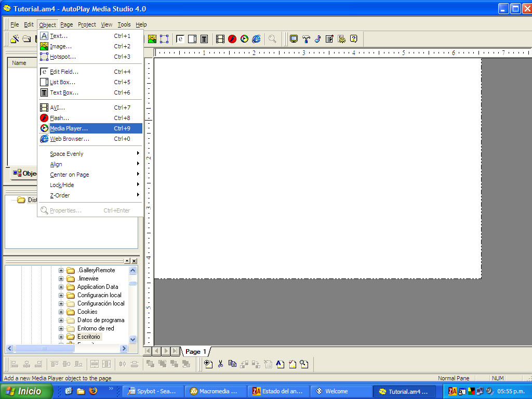Click the Inicio start button
This screenshot has width=532, height=399.
[26, 391]
